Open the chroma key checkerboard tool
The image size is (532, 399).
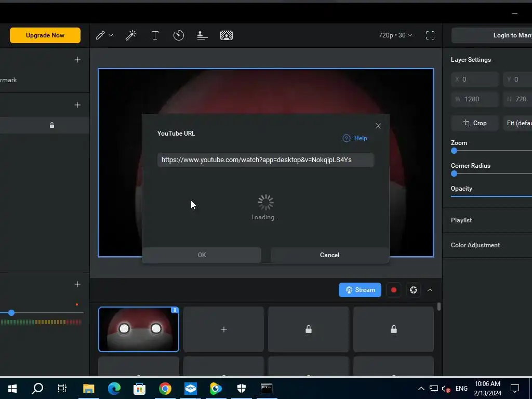[x=227, y=35]
